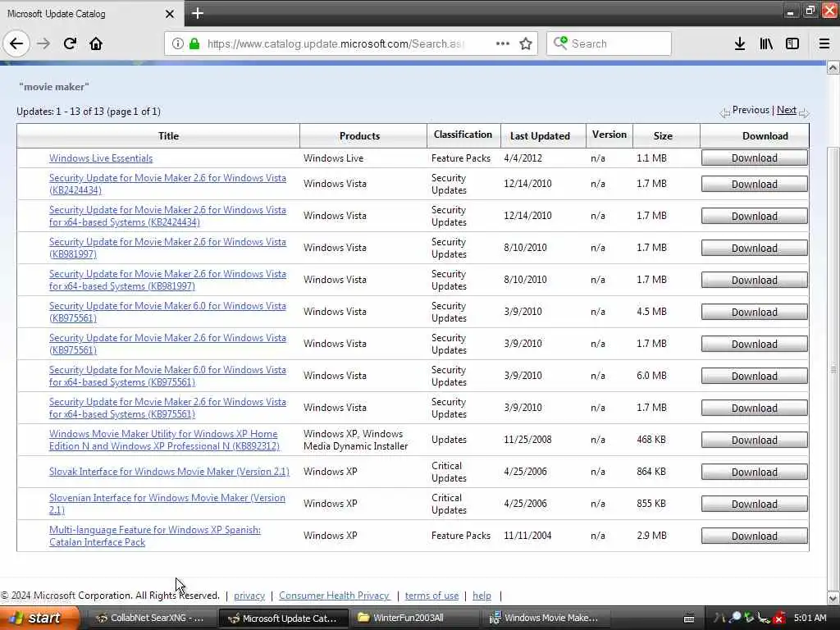Image resolution: width=840 pixels, height=630 pixels.
Task: Open the downloads arrow icon
Action: (x=739, y=43)
